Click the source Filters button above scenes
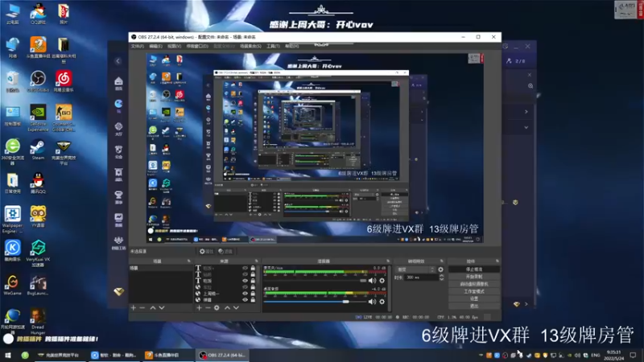Image resolution: width=644 pixels, height=362 pixels. 225,251
